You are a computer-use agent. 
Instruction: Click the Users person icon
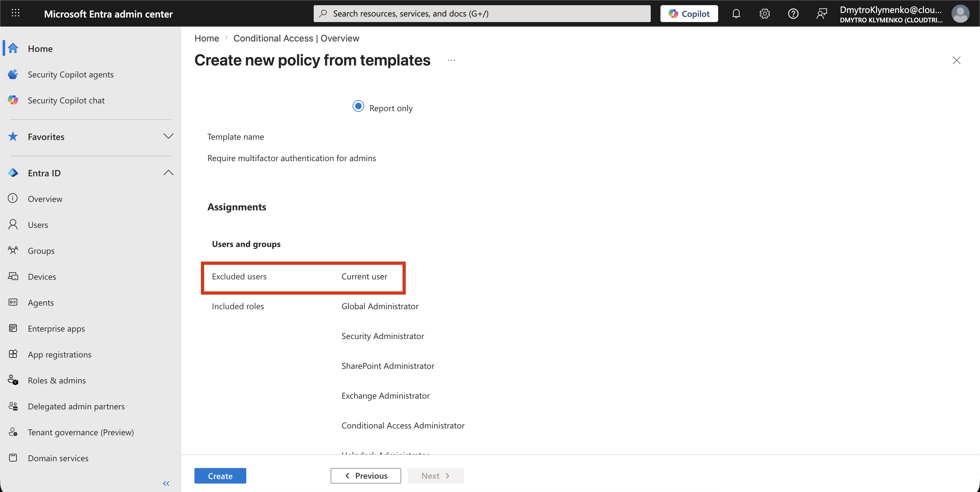tap(13, 225)
